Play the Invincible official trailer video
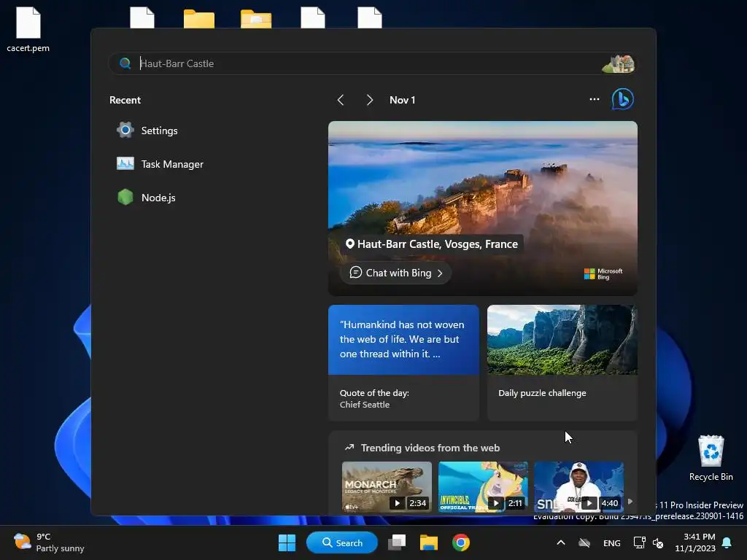Viewport: 747px width, 560px height. (x=483, y=487)
